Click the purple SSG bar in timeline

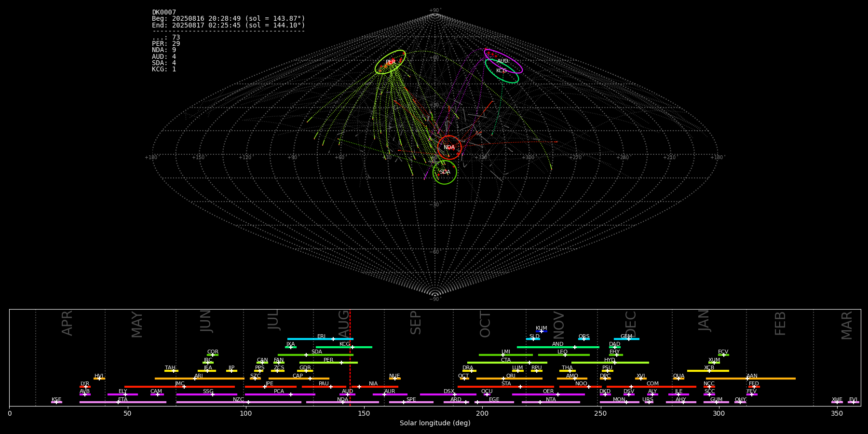coord(206,394)
